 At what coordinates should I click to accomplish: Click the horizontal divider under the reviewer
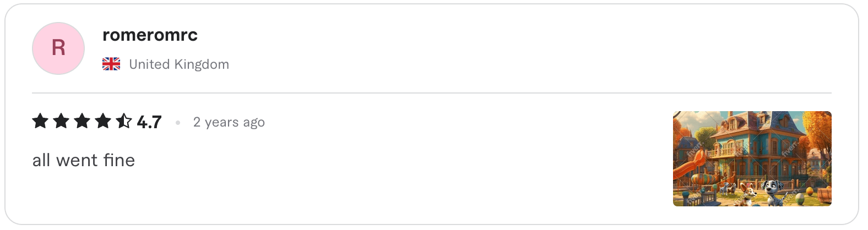[432, 93]
